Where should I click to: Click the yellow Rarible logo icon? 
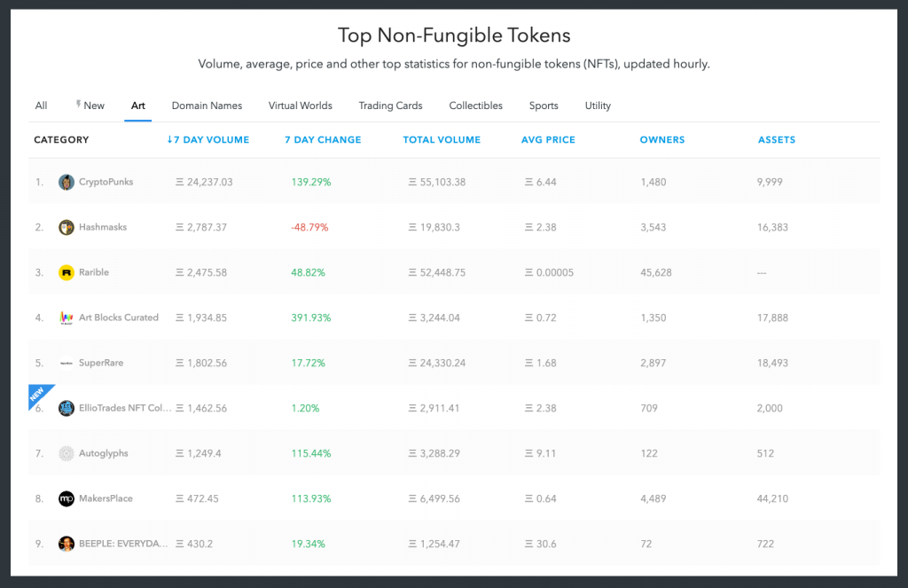coord(67,272)
